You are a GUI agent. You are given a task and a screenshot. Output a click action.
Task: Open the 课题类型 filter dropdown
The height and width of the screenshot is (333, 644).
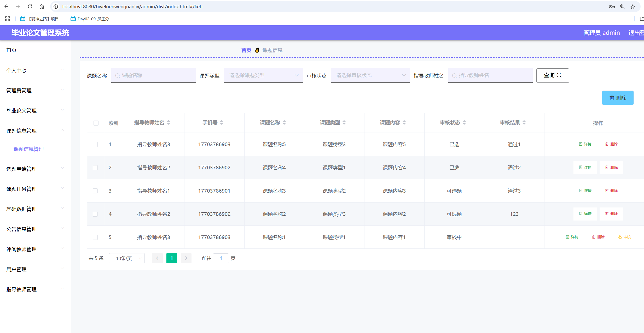[x=263, y=75]
